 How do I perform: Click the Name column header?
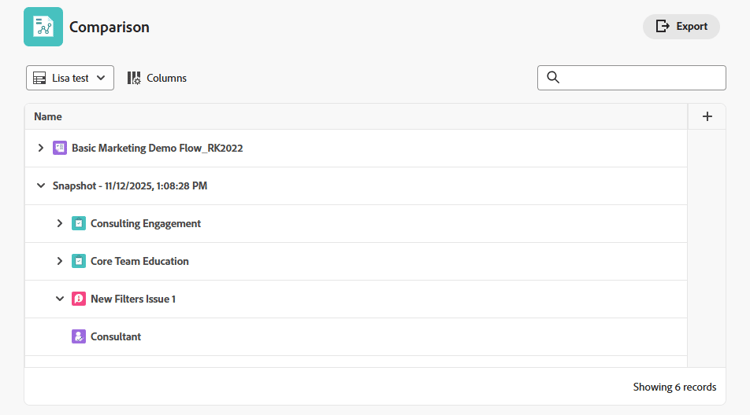click(48, 117)
